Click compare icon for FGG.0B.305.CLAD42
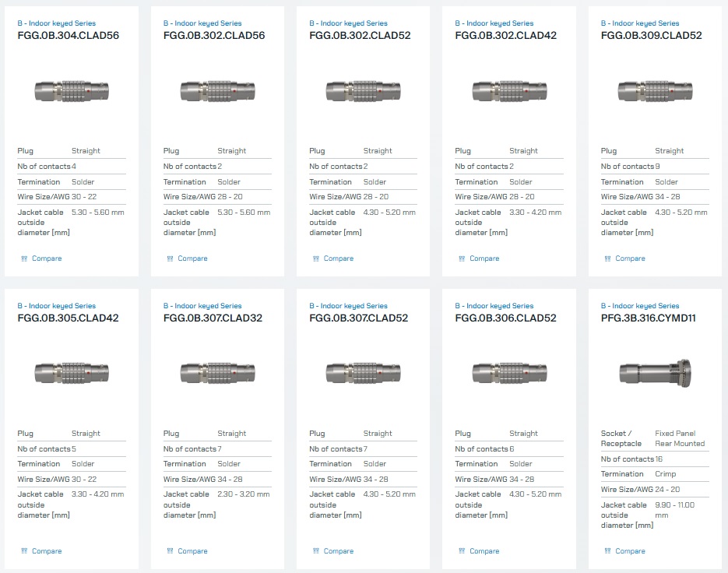This screenshot has width=728, height=573. pos(23,551)
